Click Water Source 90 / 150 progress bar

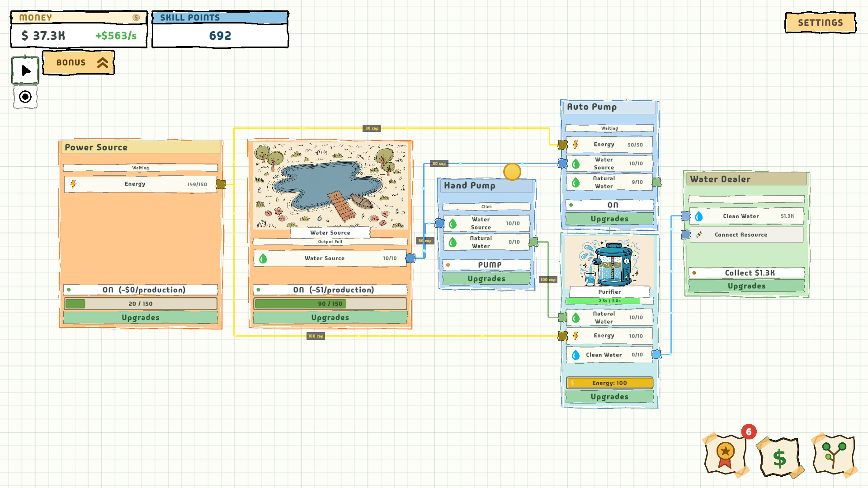[330, 304]
